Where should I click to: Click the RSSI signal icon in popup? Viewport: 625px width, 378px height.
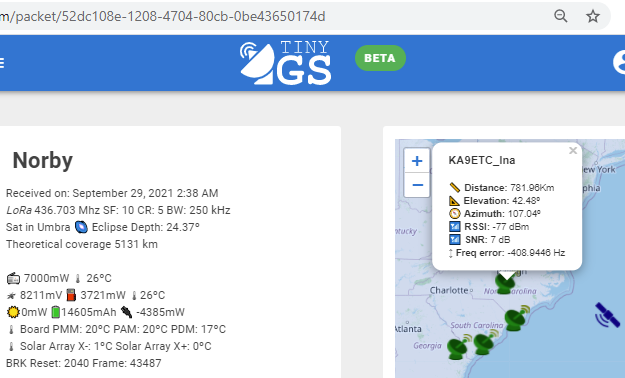[454, 226]
